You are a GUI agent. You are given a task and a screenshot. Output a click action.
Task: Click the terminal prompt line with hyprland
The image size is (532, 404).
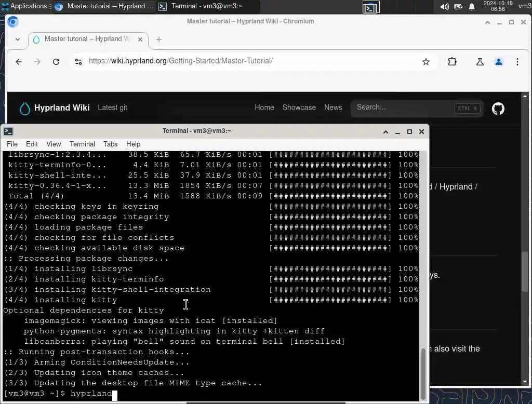tap(60, 394)
